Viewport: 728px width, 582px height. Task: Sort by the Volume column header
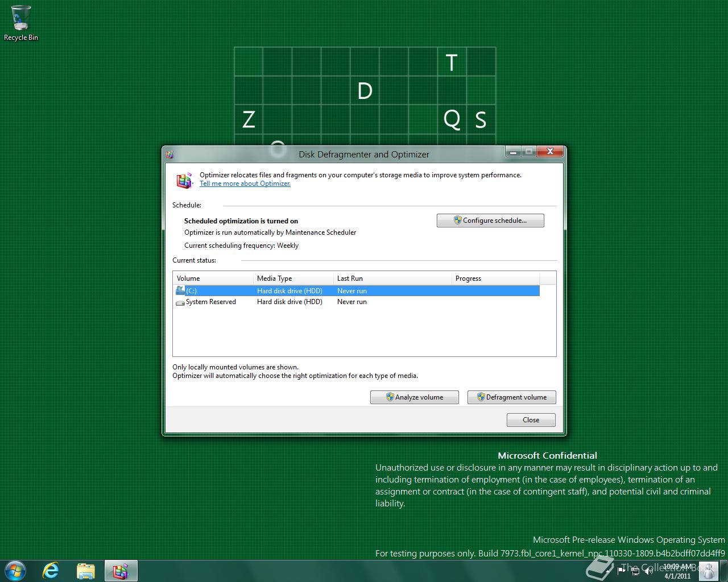coord(213,278)
